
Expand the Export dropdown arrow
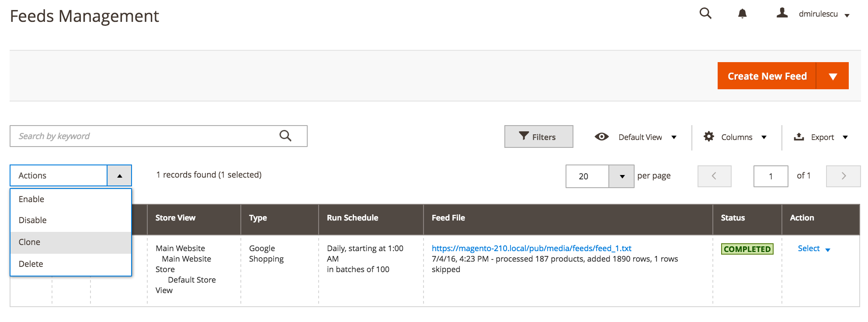point(845,137)
